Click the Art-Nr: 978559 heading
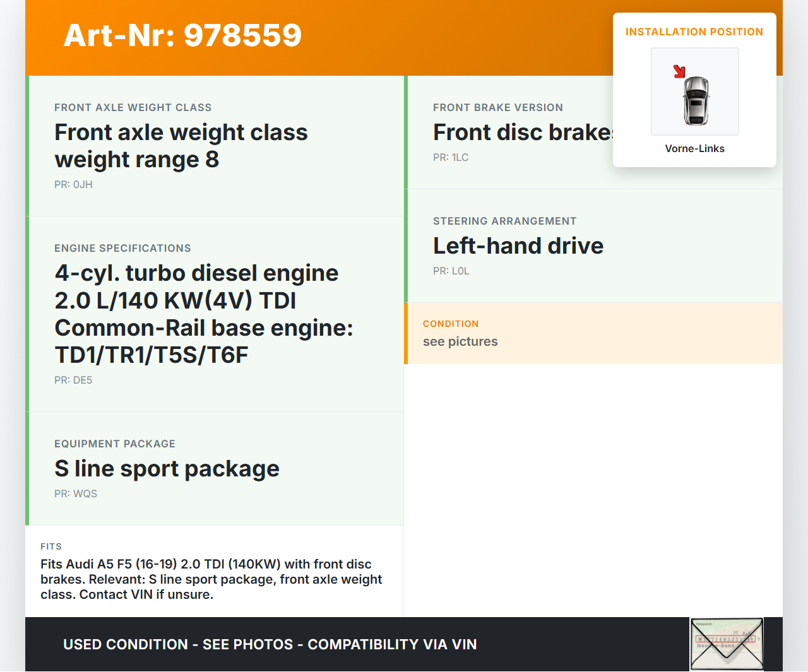Screen dimensions: 808x672 pyautogui.click(x=182, y=35)
